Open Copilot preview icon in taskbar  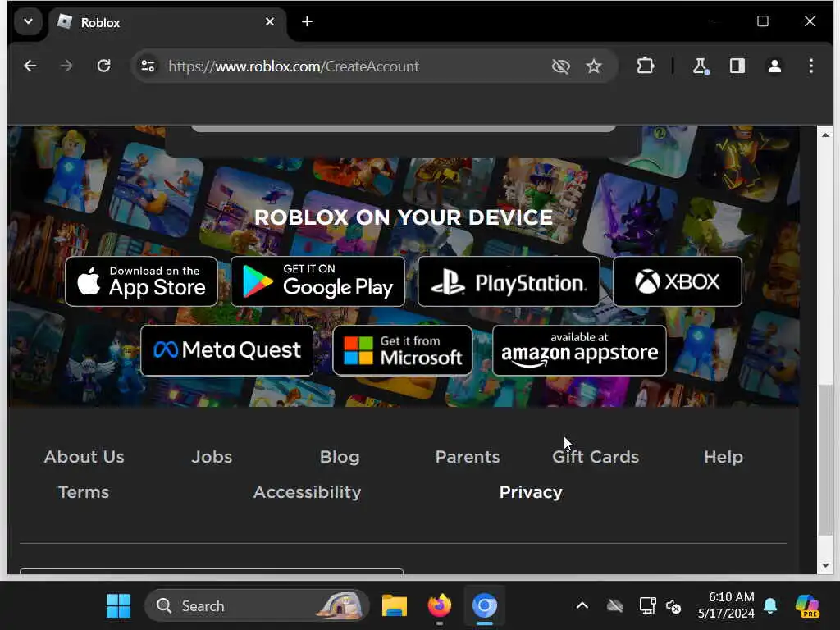coord(807,606)
